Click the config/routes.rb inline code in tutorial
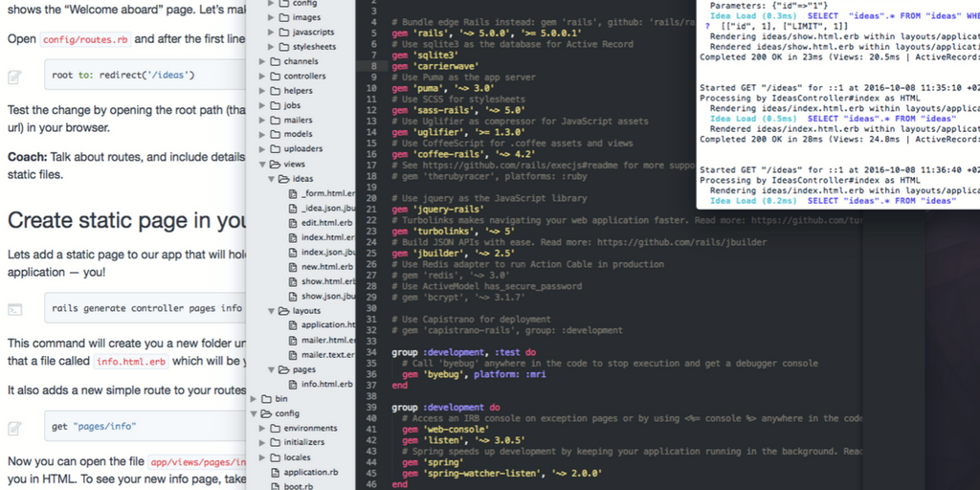Screen dimensions: 980x490 click(86, 39)
